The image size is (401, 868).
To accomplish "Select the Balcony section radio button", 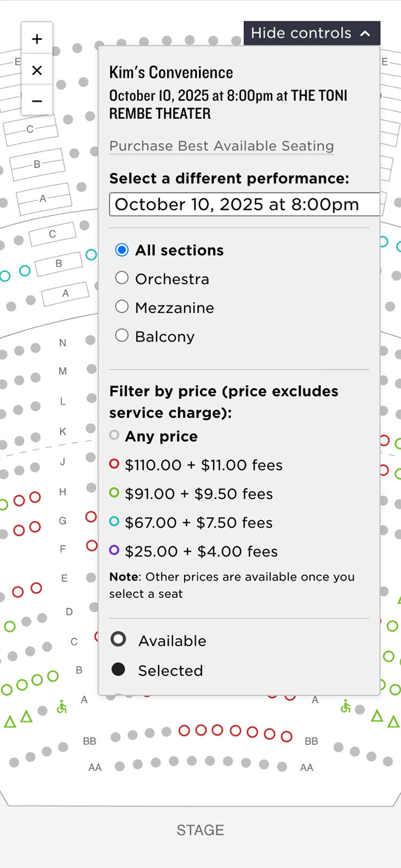I will (x=122, y=336).
